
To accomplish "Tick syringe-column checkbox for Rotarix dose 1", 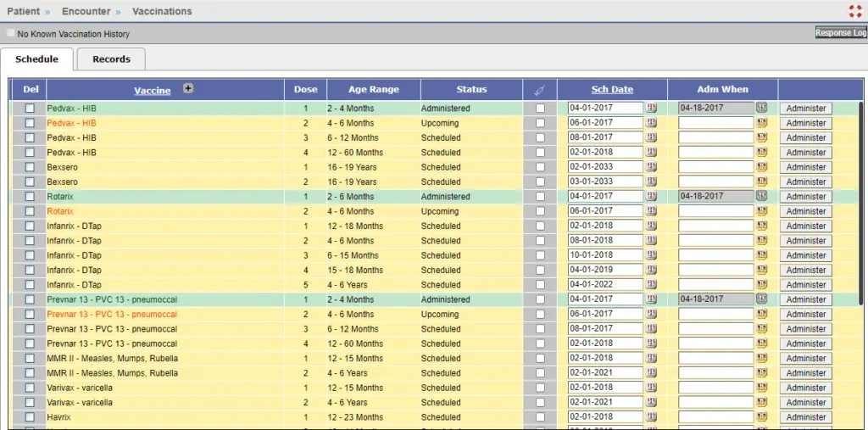I will tap(540, 196).
